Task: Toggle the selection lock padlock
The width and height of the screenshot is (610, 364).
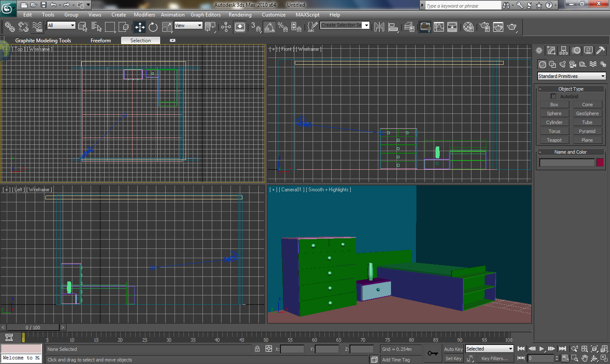Action: tap(257, 349)
